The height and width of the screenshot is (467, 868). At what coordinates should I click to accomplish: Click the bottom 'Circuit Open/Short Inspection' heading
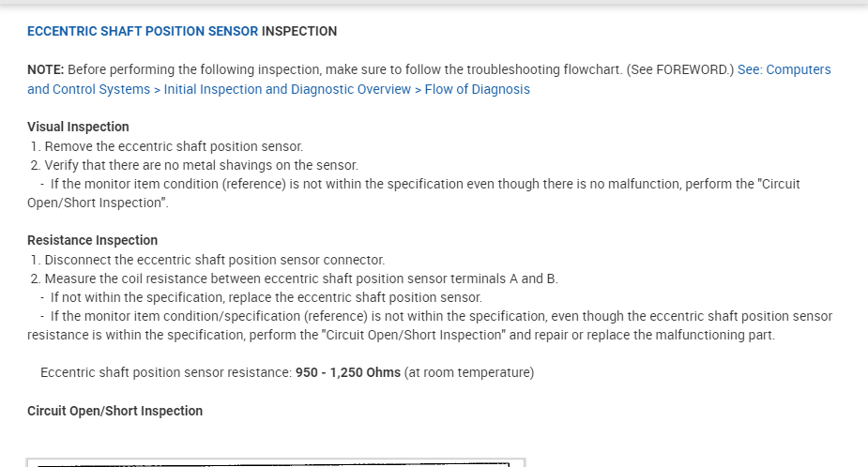tap(114, 411)
